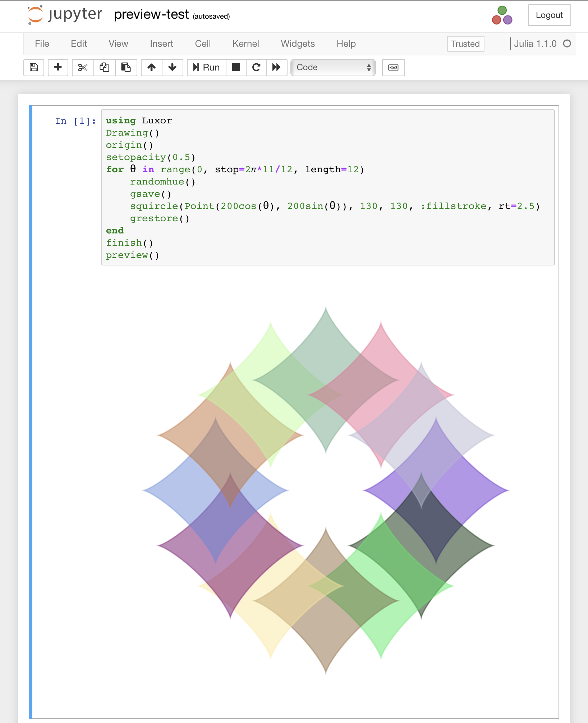This screenshot has height=723, width=588.
Task: Click the Logout button
Action: pos(549,15)
